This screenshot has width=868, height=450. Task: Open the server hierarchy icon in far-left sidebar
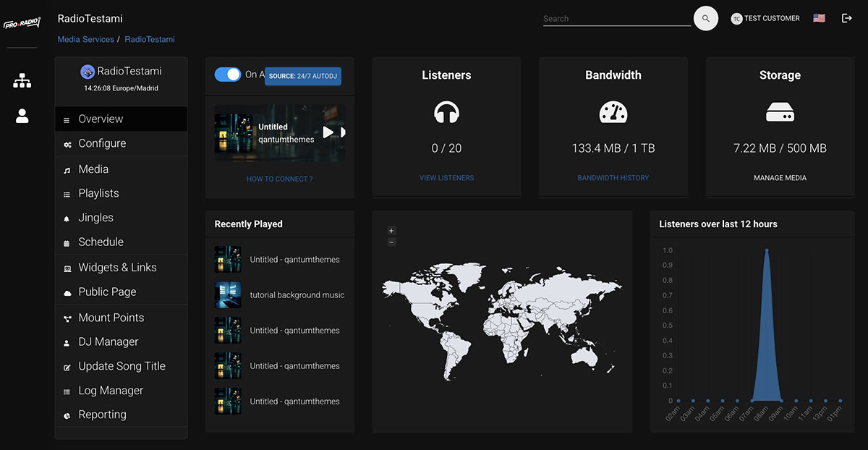click(x=22, y=80)
